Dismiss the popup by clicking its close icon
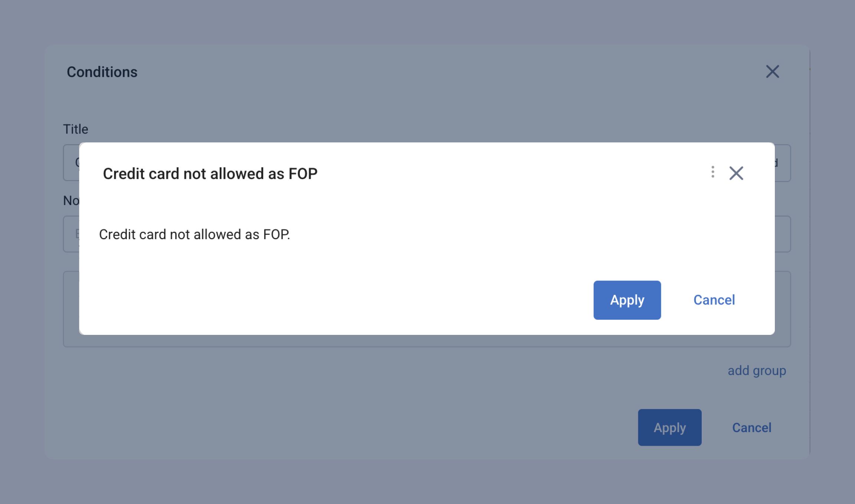The image size is (855, 504). pos(736,173)
